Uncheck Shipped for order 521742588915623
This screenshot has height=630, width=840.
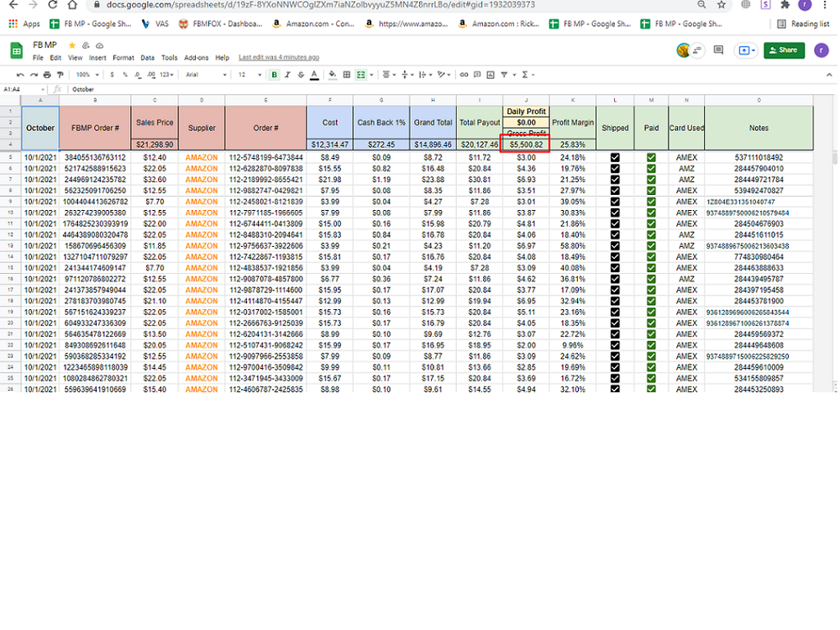(615, 169)
